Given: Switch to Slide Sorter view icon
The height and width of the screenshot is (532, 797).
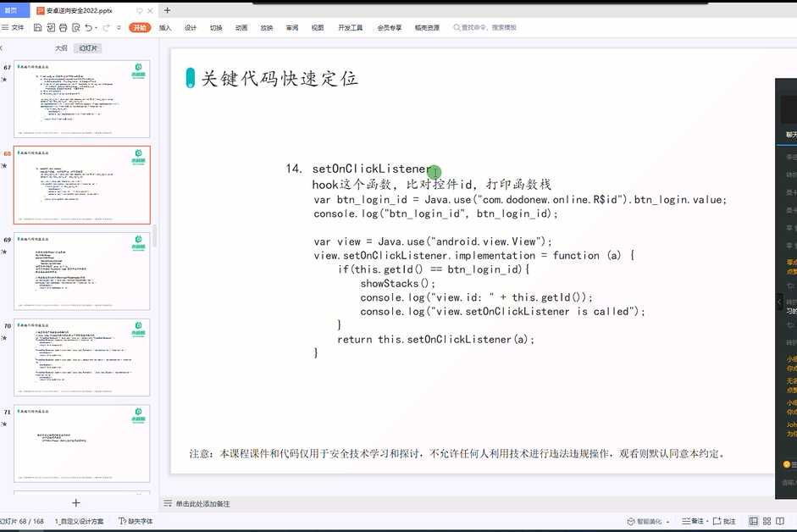Looking at the screenshot, I should click(767, 521).
